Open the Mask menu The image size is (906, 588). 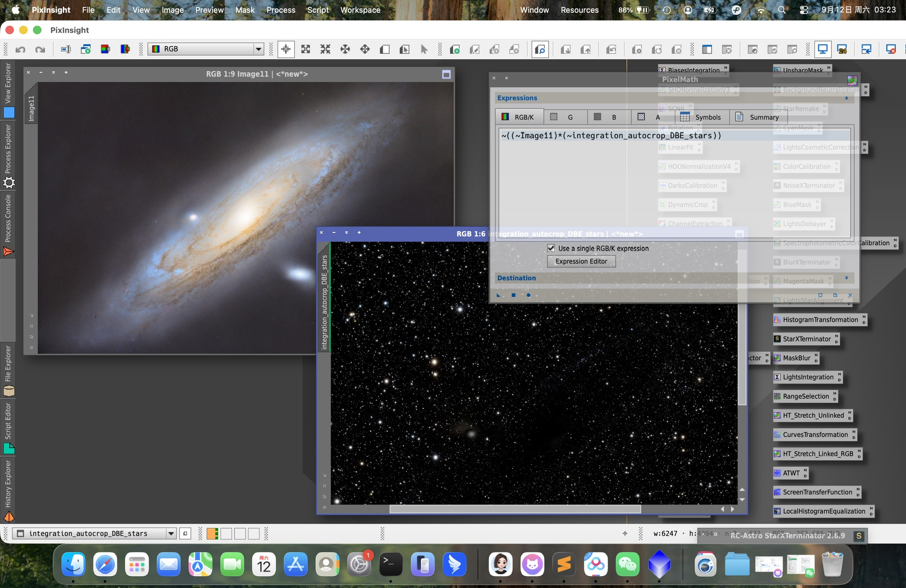click(245, 10)
